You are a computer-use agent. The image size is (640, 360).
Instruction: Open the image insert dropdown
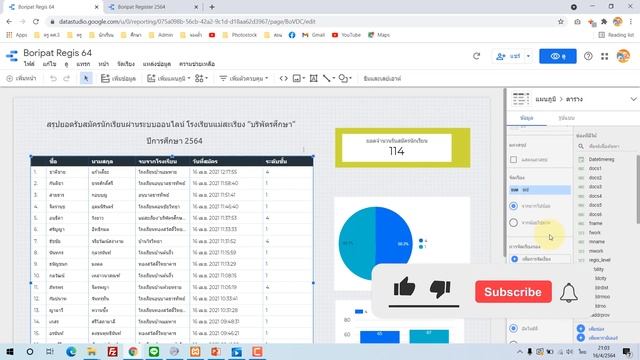coord(299,78)
